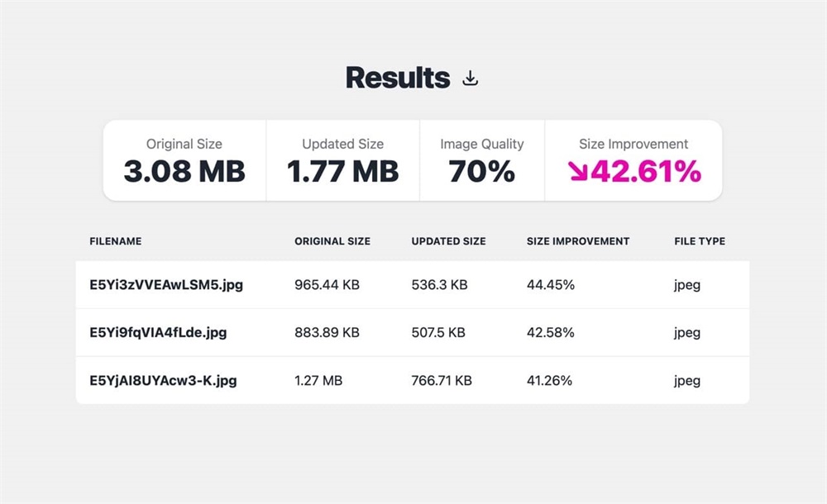Sort by ORIGINAL SIZE column header
This screenshot has width=827, height=504.
point(332,241)
